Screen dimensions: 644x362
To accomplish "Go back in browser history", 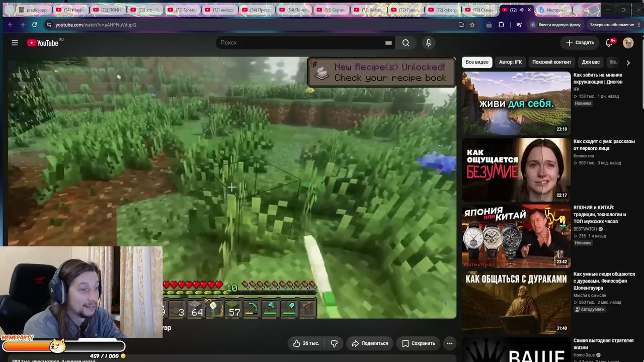I will point(10,25).
